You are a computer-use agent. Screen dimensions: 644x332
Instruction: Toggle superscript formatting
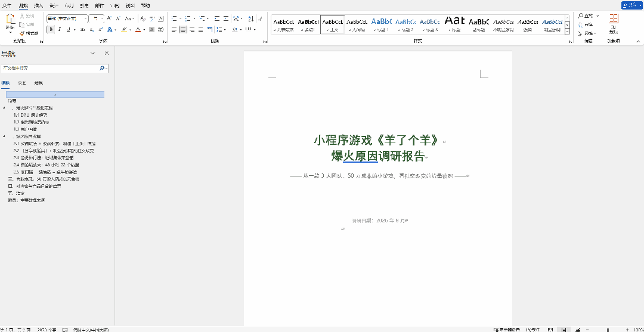point(101,30)
